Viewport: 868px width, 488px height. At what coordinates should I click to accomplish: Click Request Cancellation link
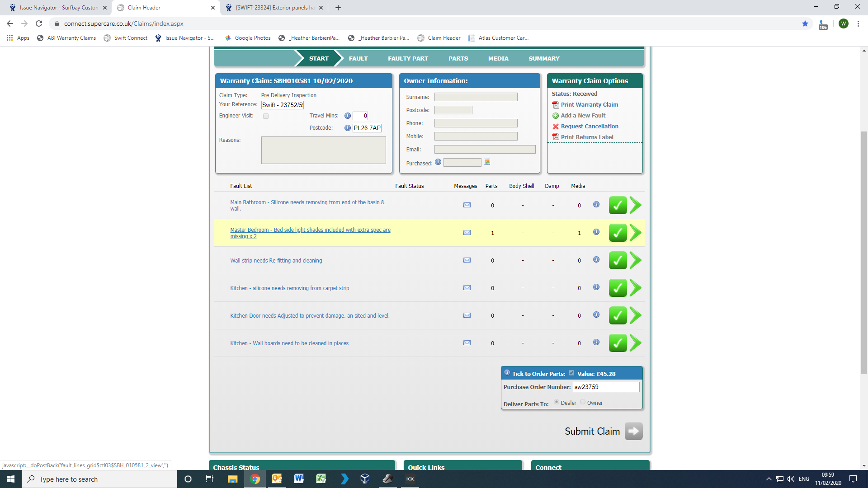pos(589,127)
